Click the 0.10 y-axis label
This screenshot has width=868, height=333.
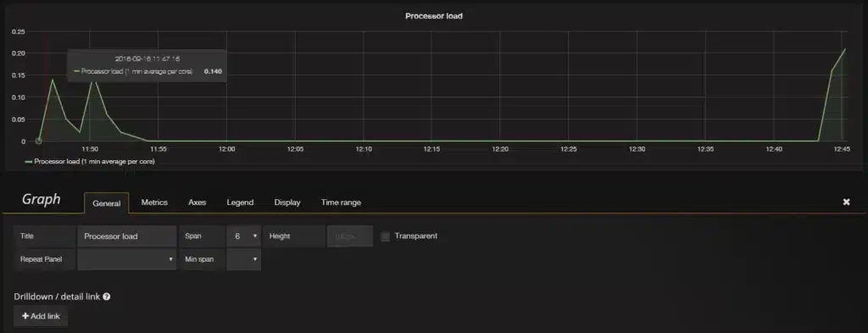click(19, 97)
